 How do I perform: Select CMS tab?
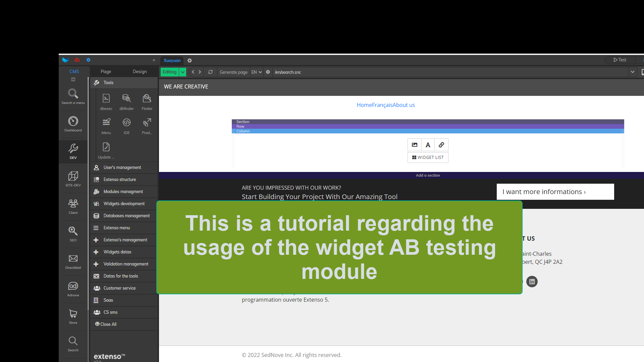point(74,71)
